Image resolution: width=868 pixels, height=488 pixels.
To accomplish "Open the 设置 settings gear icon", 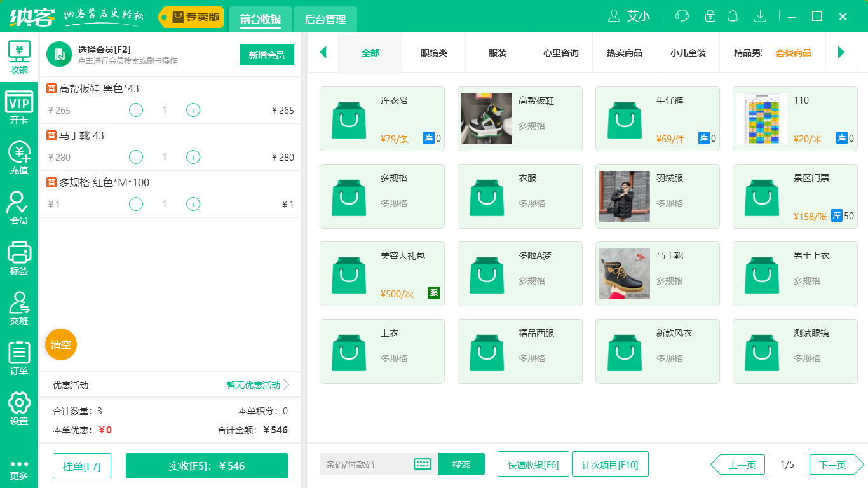I will pos(19,408).
